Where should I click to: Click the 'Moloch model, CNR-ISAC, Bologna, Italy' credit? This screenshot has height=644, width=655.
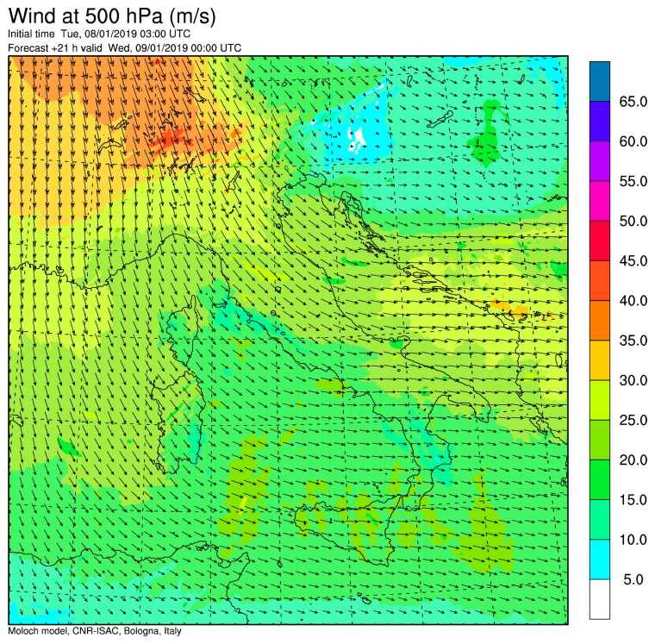tap(95, 631)
